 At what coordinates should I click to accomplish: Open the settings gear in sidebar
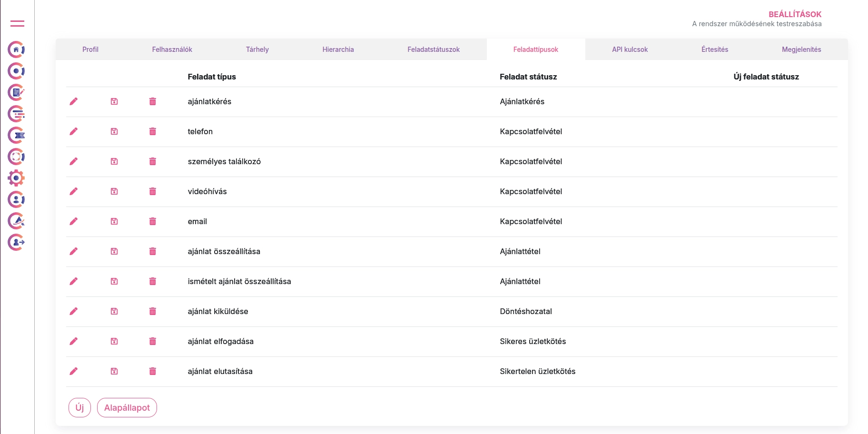(16, 178)
